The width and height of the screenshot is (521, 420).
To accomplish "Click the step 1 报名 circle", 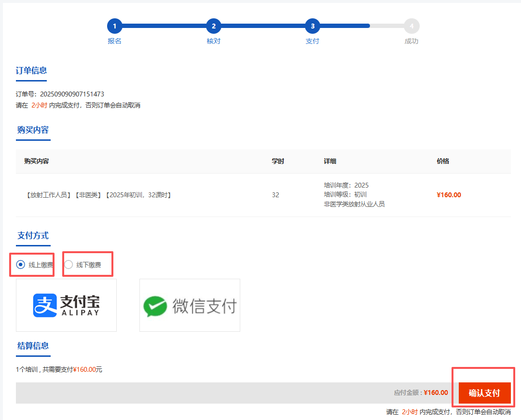I will [114, 26].
